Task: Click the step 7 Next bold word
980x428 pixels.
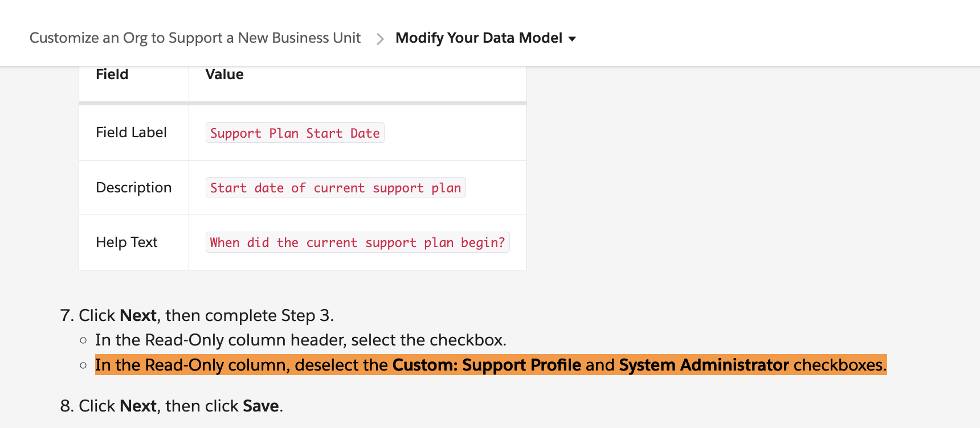Action: pos(138,315)
